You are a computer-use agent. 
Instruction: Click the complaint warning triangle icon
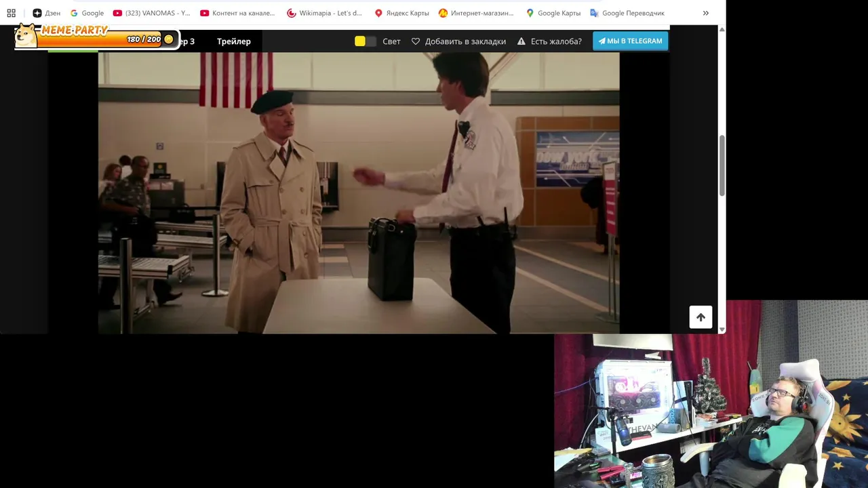(521, 41)
